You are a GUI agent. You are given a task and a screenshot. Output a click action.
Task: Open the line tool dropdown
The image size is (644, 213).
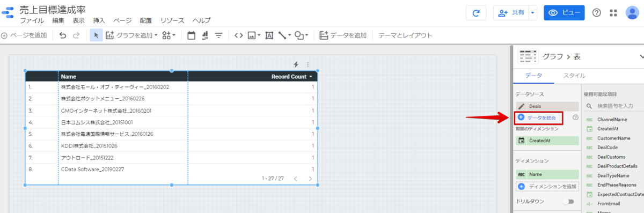[284, 35]
